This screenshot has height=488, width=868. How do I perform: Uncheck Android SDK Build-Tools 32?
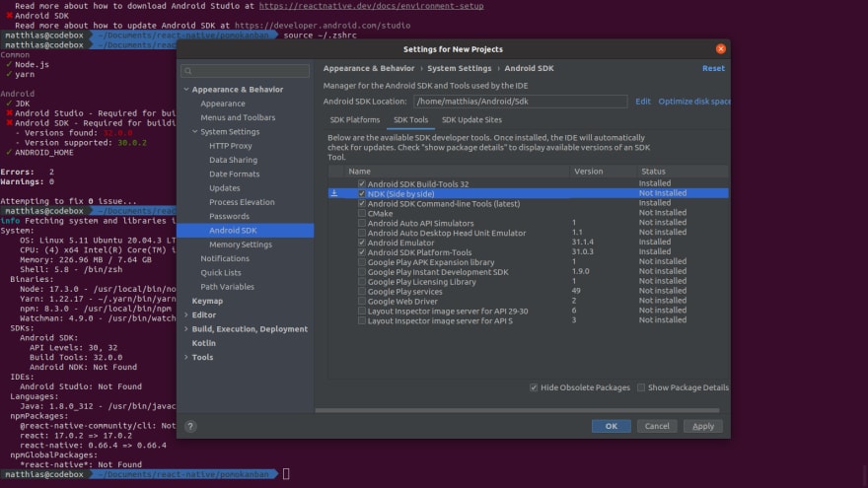coord(361,183)
